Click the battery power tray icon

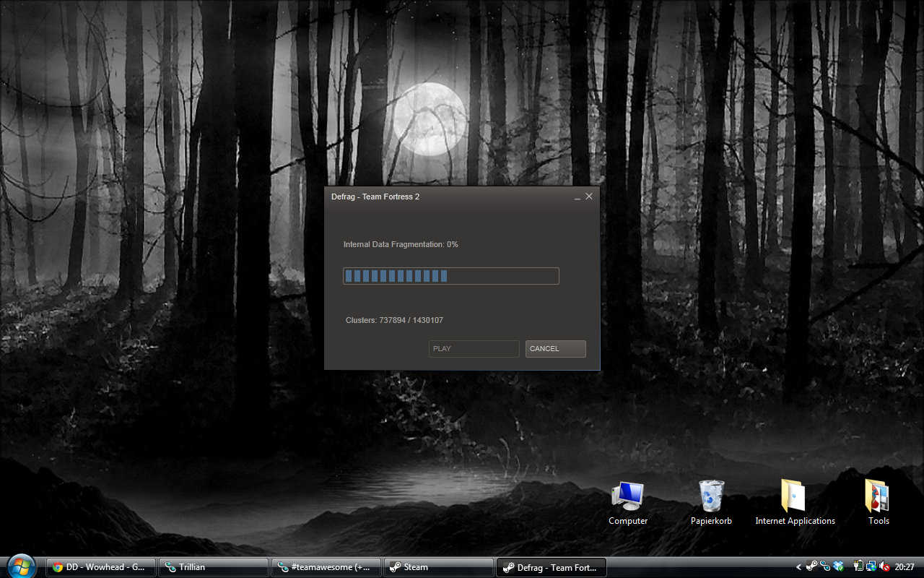point(859,567)
